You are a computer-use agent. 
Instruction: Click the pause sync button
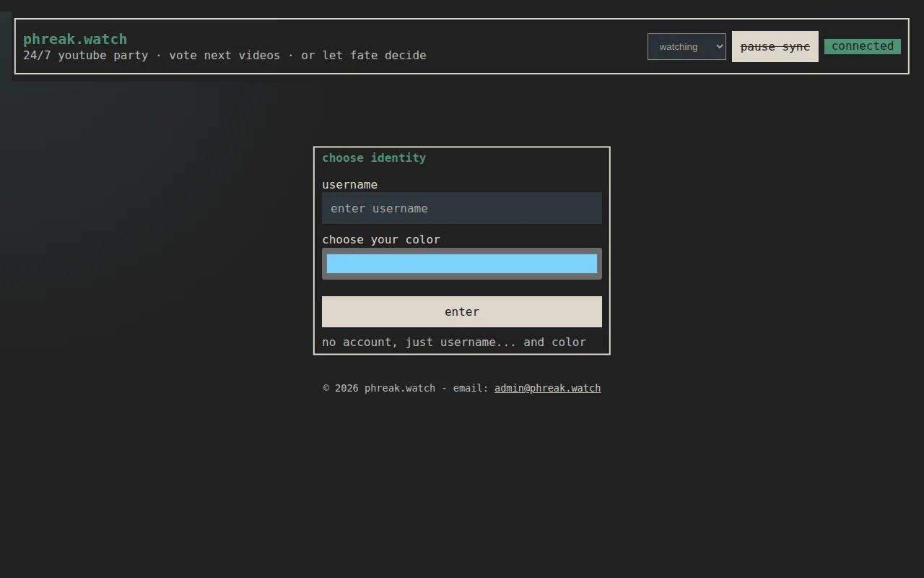tap(775, 46)
